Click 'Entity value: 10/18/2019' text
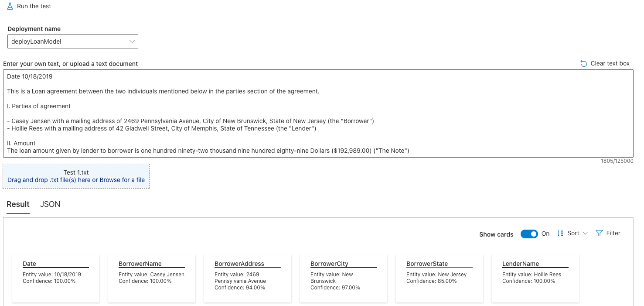The height and width of the screenshot is (306, 644). [x=52, y=275]
